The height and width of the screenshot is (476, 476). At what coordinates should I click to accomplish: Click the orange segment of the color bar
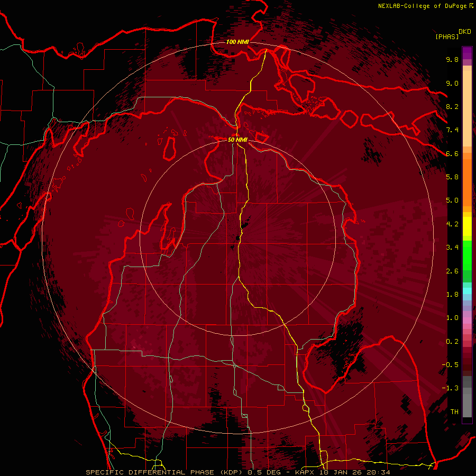[x=467, y=182]
